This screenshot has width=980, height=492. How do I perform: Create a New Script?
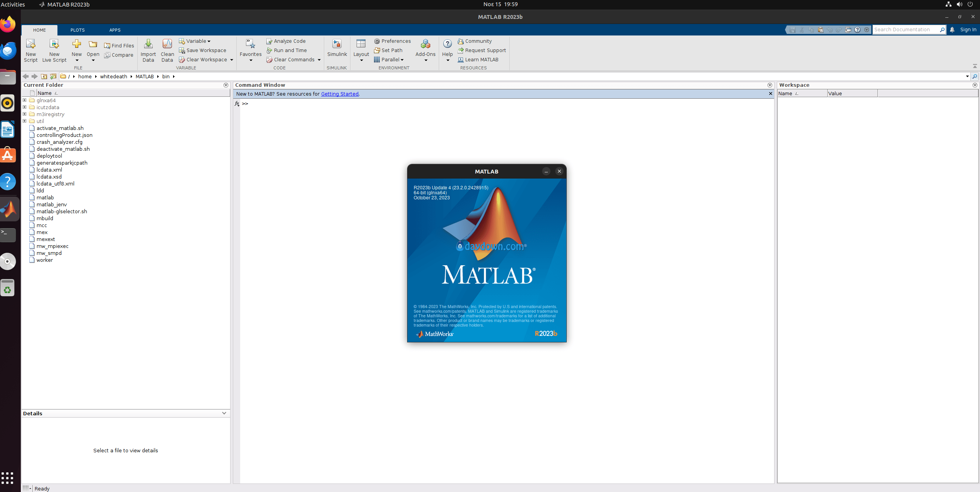tap(30, 50)
